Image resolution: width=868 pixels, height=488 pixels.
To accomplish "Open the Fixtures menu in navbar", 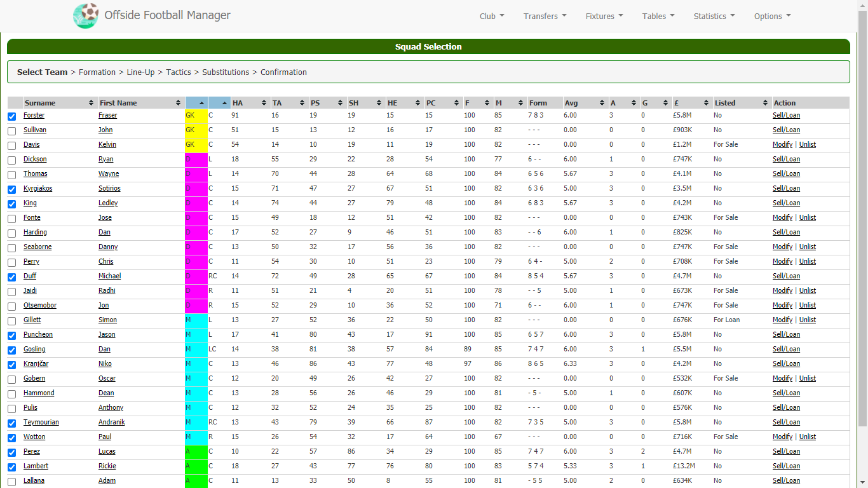I will click(604, 17).
